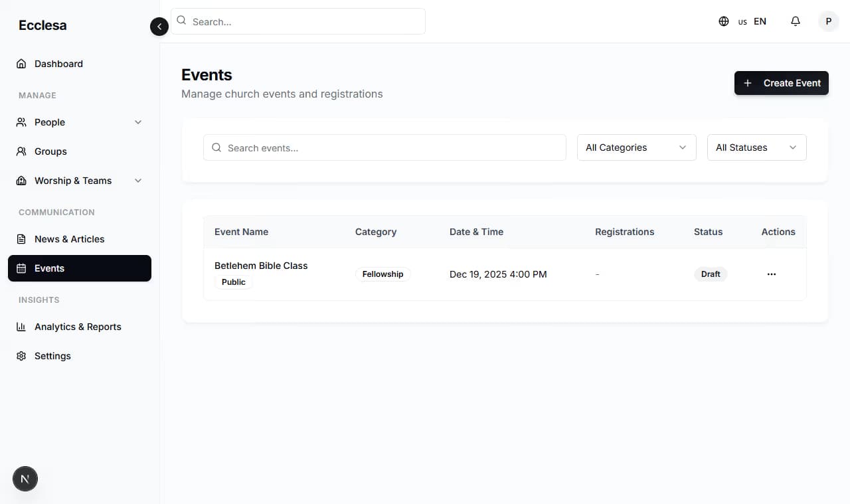Viewport: 850px width, 504px height.
Task: Select the Events sidebar item
Action: (x=80, y=268)
